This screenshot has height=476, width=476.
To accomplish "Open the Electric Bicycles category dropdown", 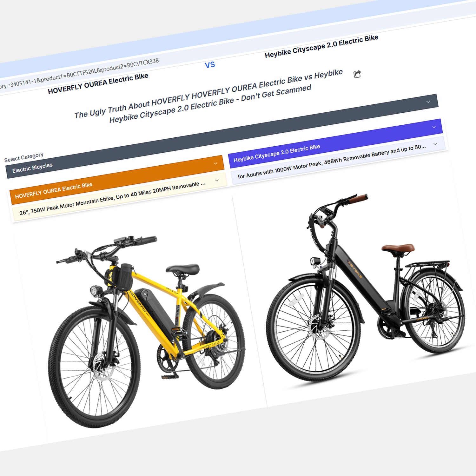I will tap(222, 136).
